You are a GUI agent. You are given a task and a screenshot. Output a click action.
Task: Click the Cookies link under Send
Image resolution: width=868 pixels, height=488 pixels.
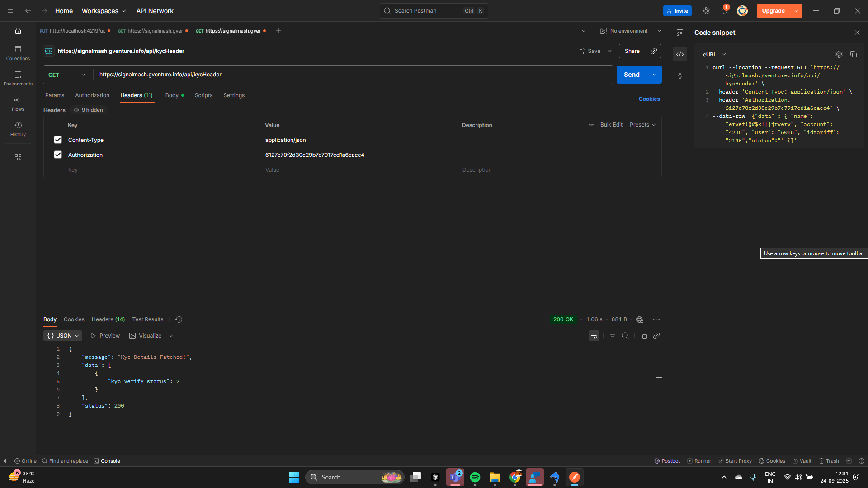pyautogui.click(x=649, y=99)
